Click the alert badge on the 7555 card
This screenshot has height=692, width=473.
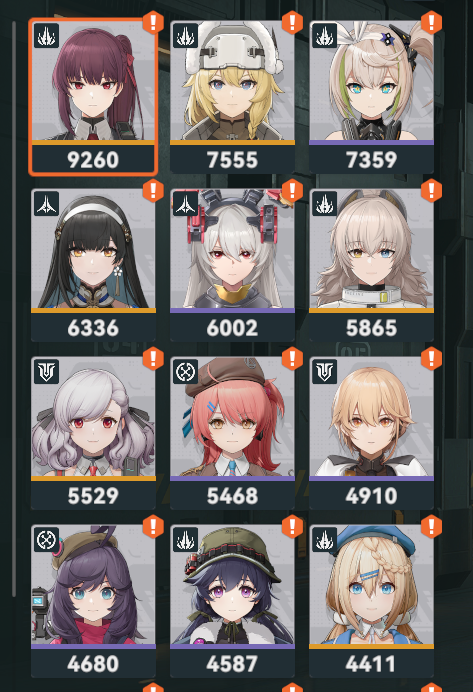click(292, 22)
